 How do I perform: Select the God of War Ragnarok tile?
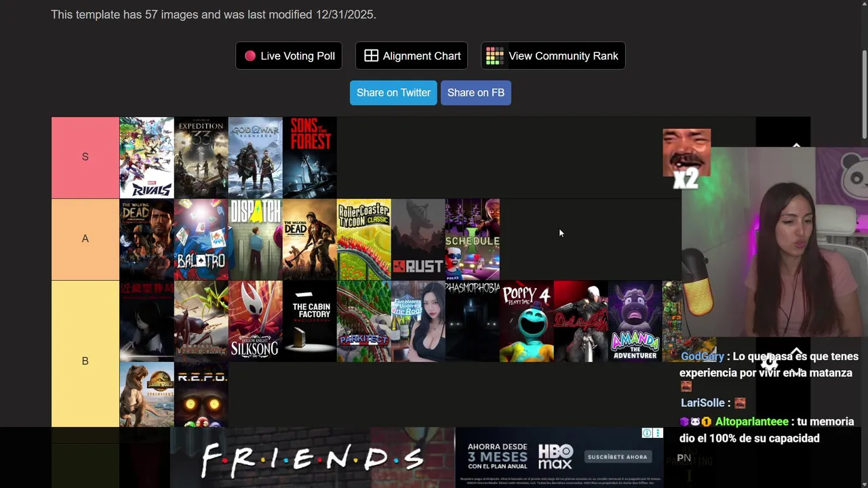[x=256, y=158]
